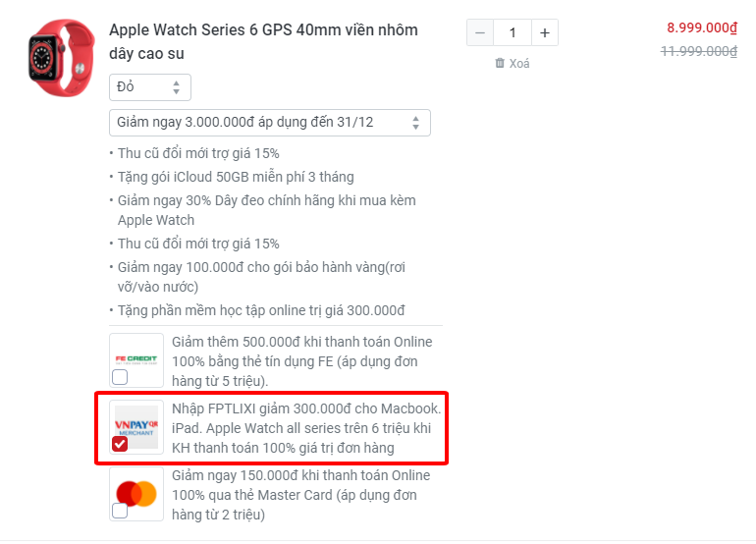The image size is (756, 544).
Task: Open the Apple Watch Series 6 product title
Action: (263, 41)
